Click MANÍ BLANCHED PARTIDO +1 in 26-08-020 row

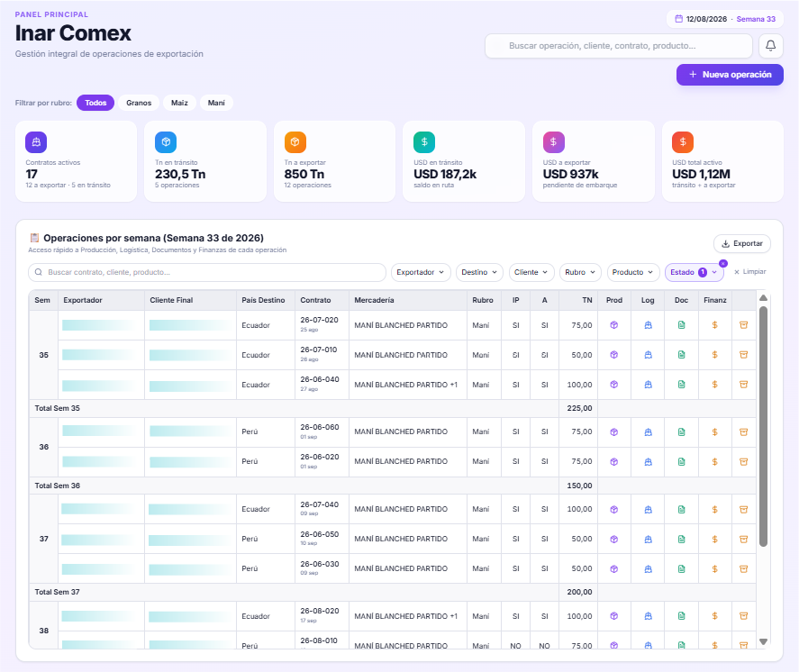tap(405, 616)
